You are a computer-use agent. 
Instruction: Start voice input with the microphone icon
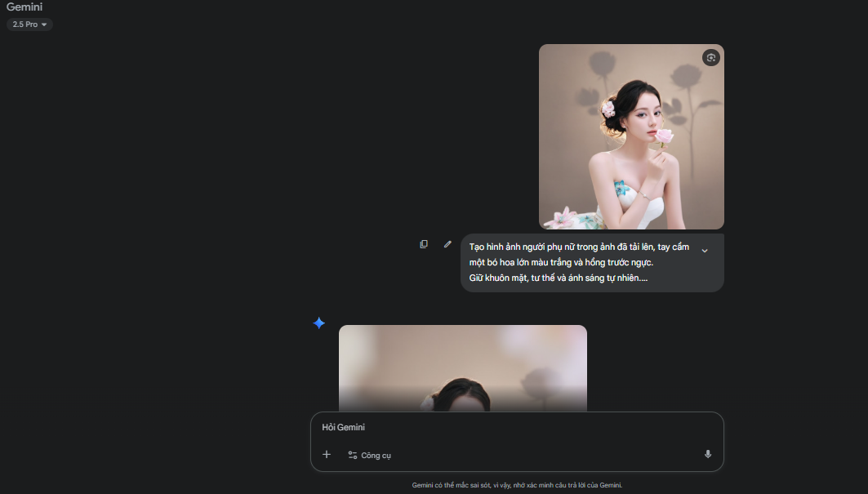[x=707, y=455]
